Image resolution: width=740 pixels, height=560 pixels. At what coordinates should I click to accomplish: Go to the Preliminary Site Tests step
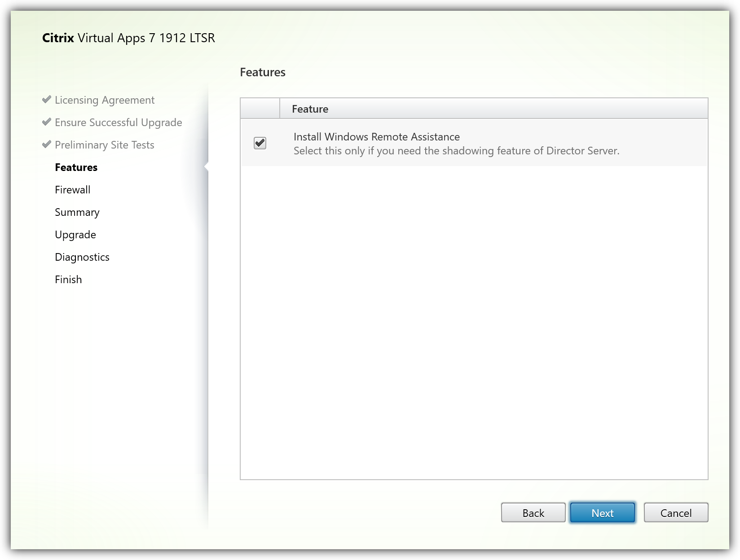(x=104, y=145)
